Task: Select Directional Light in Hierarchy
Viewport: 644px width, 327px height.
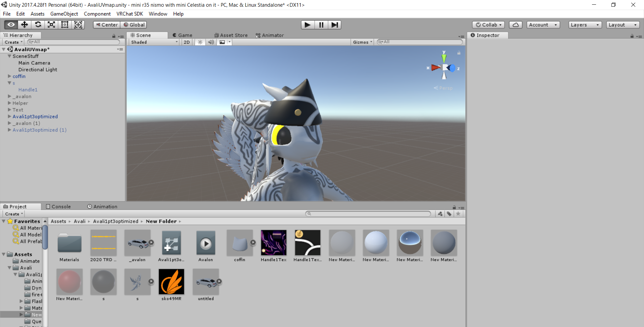Action: (x=38, y=70)
